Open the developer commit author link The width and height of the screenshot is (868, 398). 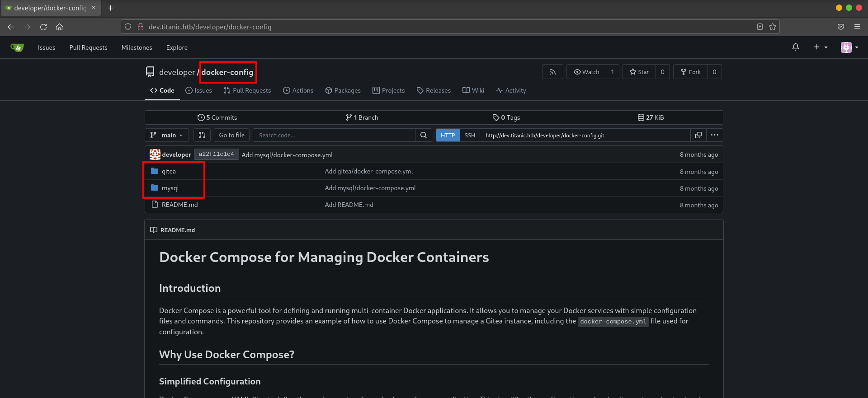176,155
